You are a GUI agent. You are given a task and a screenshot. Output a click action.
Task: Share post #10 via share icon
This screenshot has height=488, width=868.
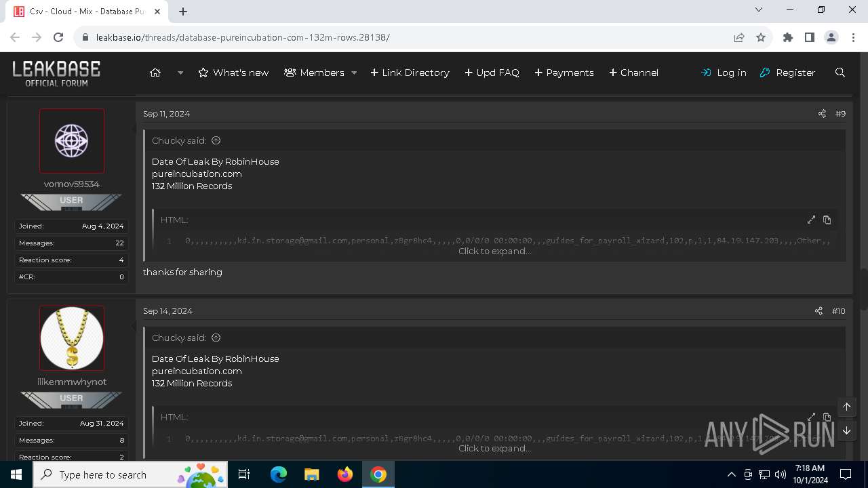tap(818, 311)
